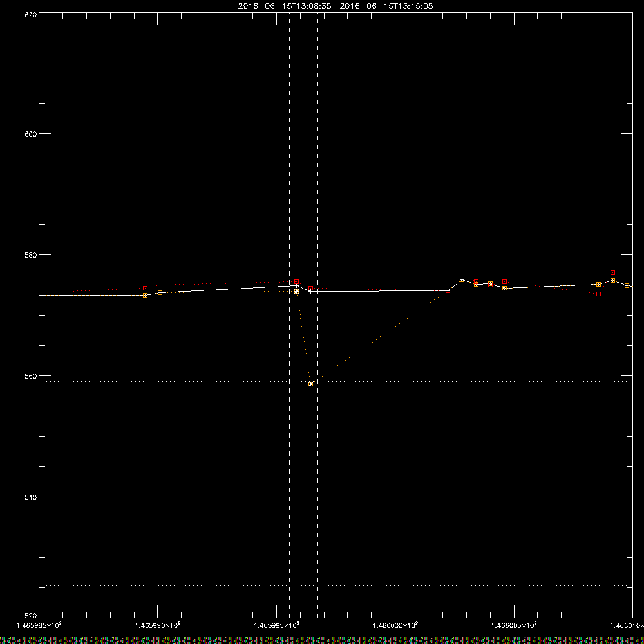Image resolution: width=644 pixels, height=644 pixels.
Task: Select the orange outlier data point near 559
Action: click(x=311, y=384)
